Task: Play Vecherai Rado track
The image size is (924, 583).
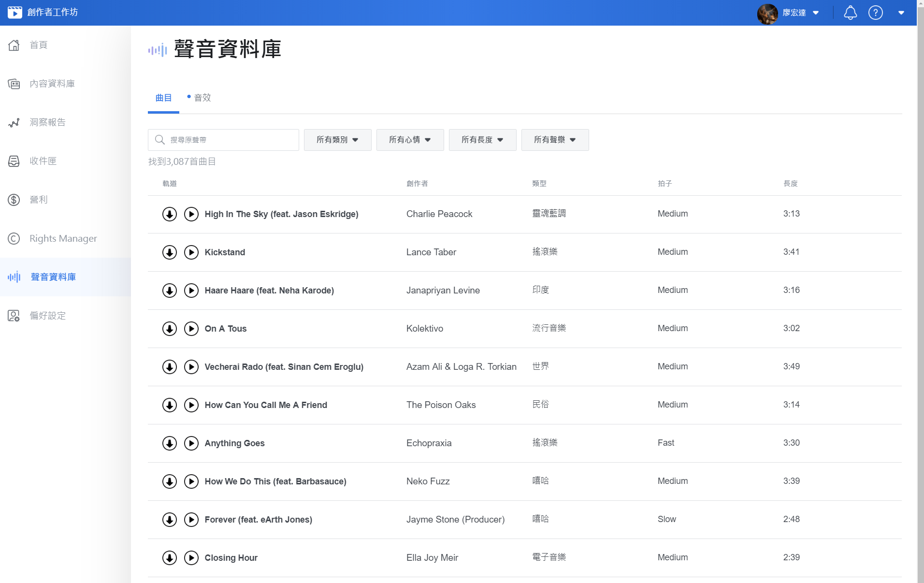Action: point(191,367)
